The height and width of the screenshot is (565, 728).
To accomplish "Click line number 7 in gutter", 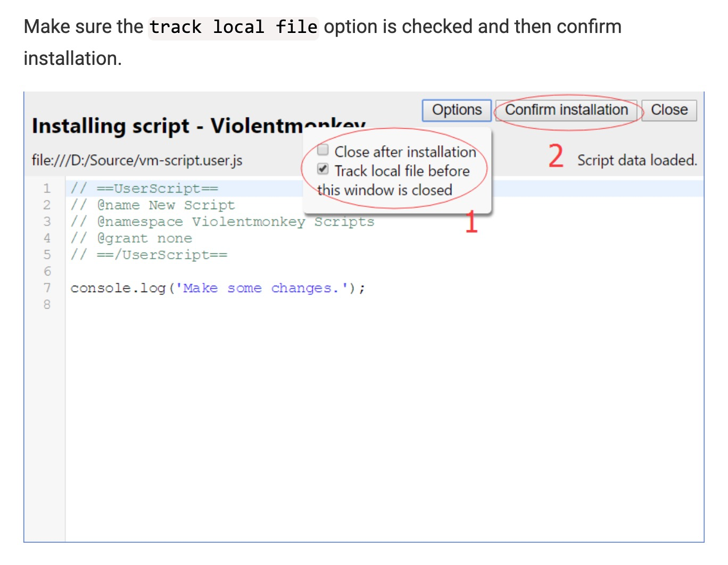I will click(x=47, y=288).
